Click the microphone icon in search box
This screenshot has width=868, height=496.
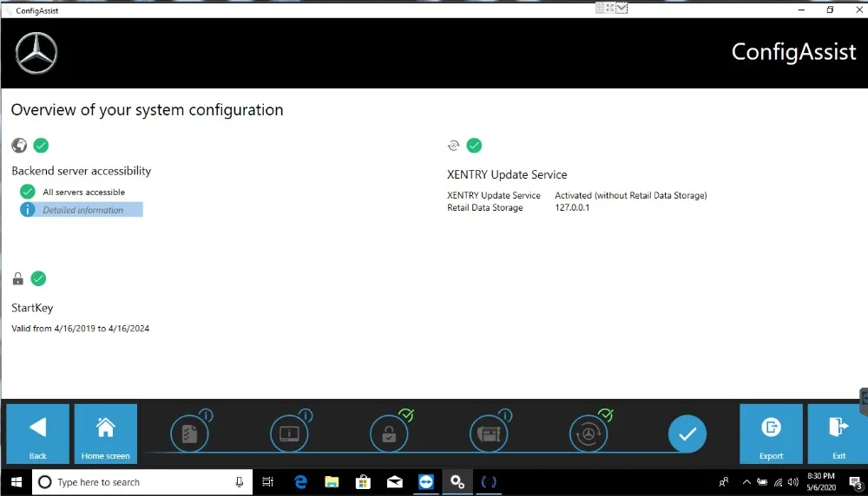click(240, 482)
